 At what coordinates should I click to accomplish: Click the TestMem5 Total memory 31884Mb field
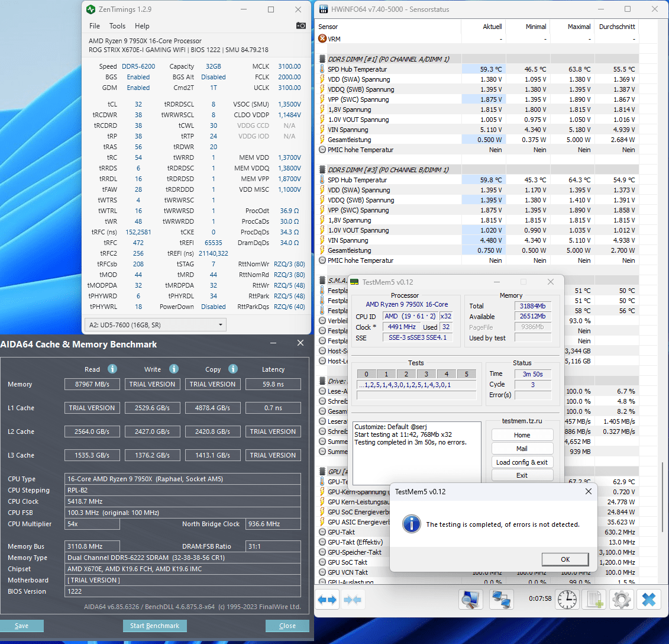click(533, 306)
